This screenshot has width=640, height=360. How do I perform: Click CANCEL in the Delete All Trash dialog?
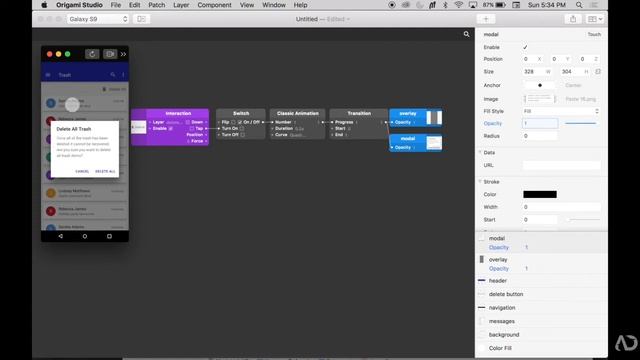[x=82, y=171]
